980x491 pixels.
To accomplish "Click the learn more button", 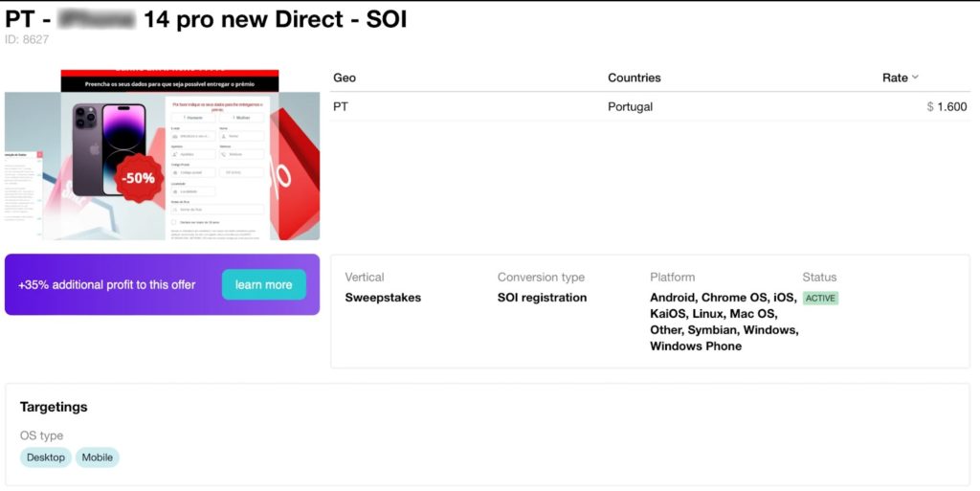I will click(x=264, y=284).
